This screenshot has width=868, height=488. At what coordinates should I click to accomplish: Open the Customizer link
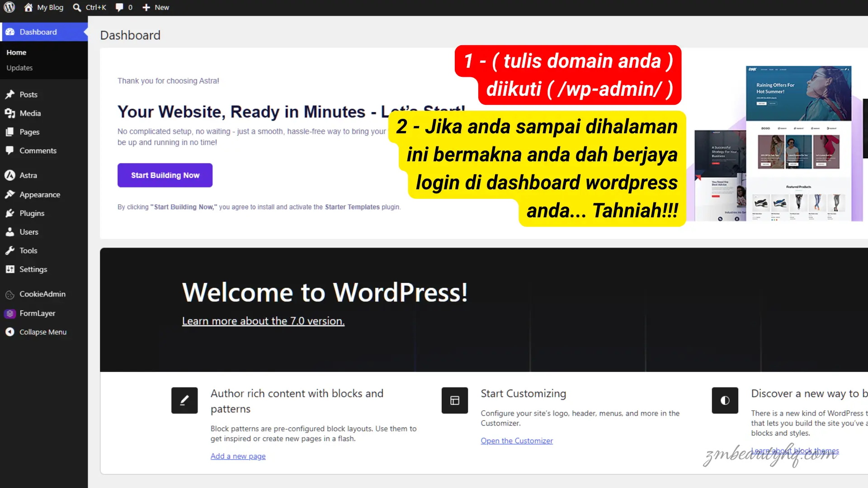click(517, 441)
